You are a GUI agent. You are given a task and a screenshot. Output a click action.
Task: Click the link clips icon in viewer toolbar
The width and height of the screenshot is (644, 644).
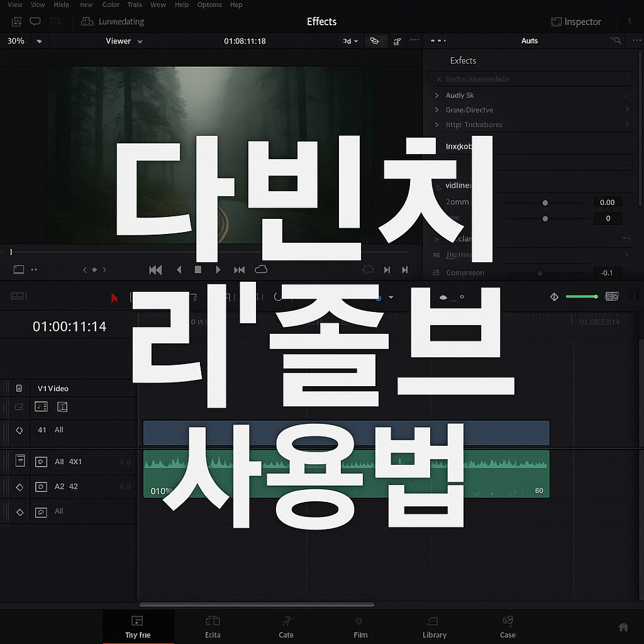pos(375,41)
